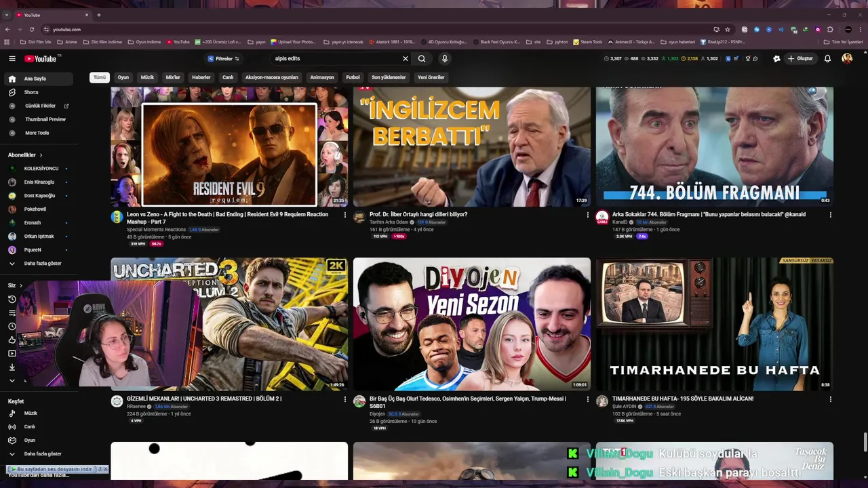The image size is (868, 488).
Task: Open options menu for Bir Baş Üç Baş video
Action: (587, 399)
